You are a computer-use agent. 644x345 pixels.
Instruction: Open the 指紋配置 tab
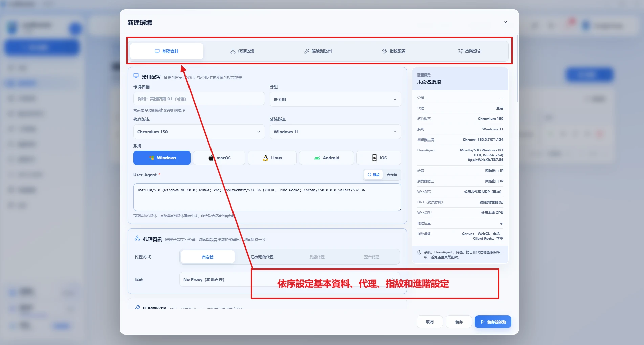[x=394, y=51]
